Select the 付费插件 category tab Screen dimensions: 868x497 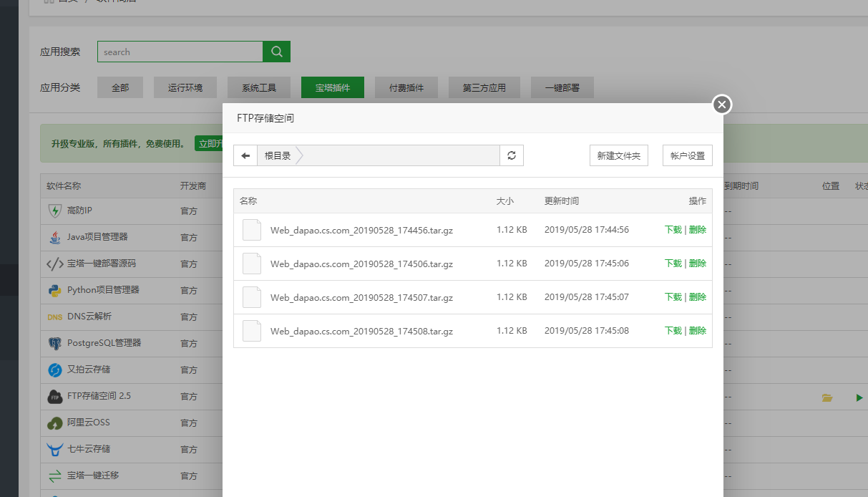(406, 87)
